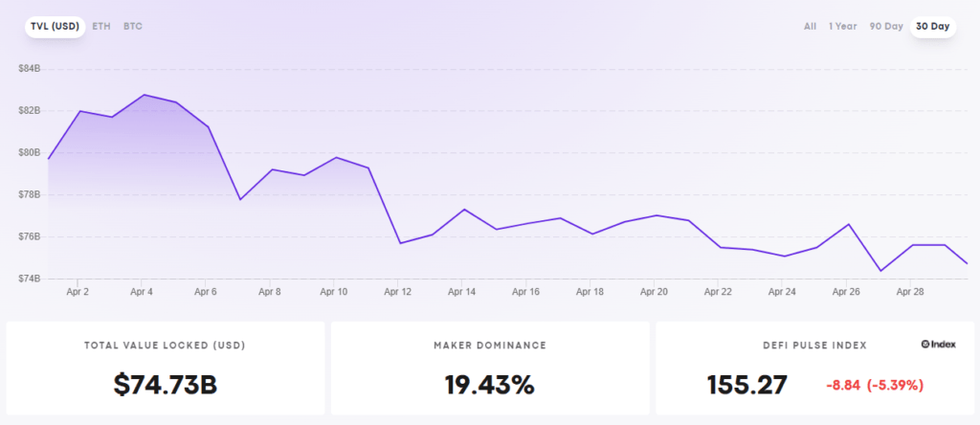Click the chart peak above Apr 4
The height and width of the screenshot is (425, 980).
pyautogui.click(x=144, y=95)
